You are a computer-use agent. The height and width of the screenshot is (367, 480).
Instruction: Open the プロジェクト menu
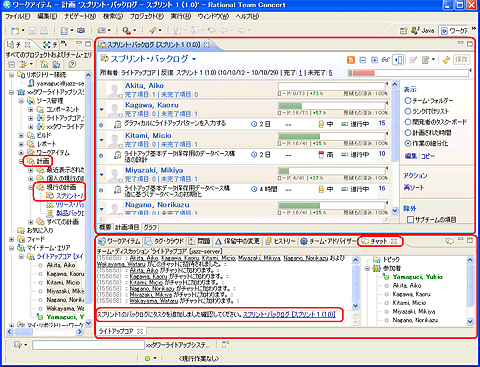pyautogui.click(x=146, y=16)
